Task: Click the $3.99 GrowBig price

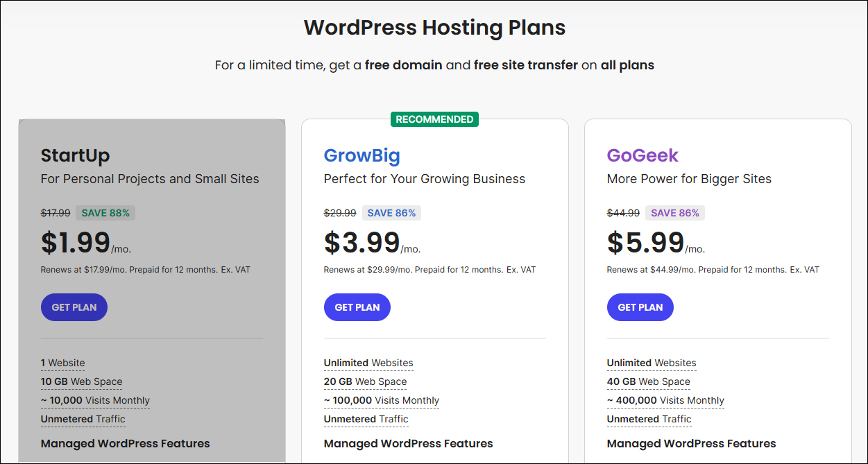Action: 362,243
